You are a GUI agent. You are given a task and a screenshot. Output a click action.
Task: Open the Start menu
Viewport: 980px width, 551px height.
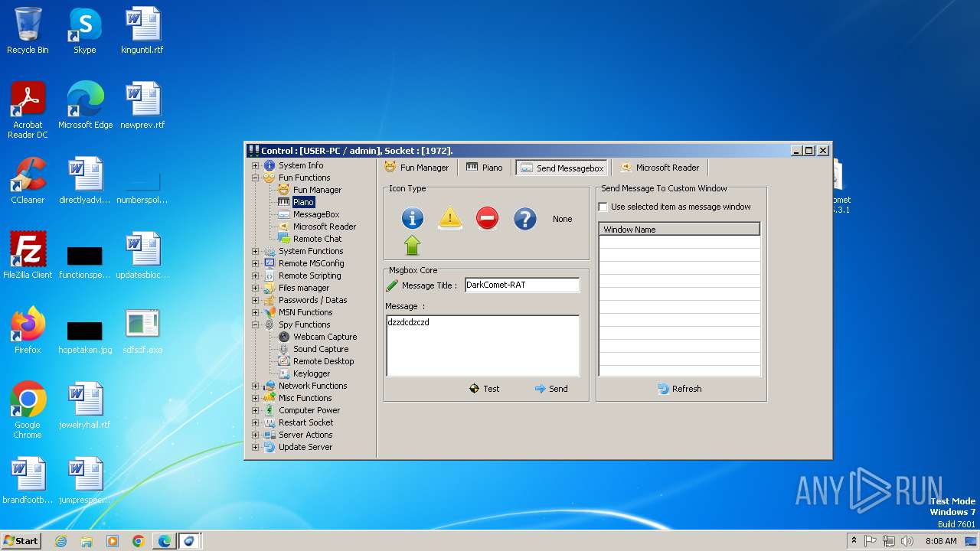click(21, 540)
